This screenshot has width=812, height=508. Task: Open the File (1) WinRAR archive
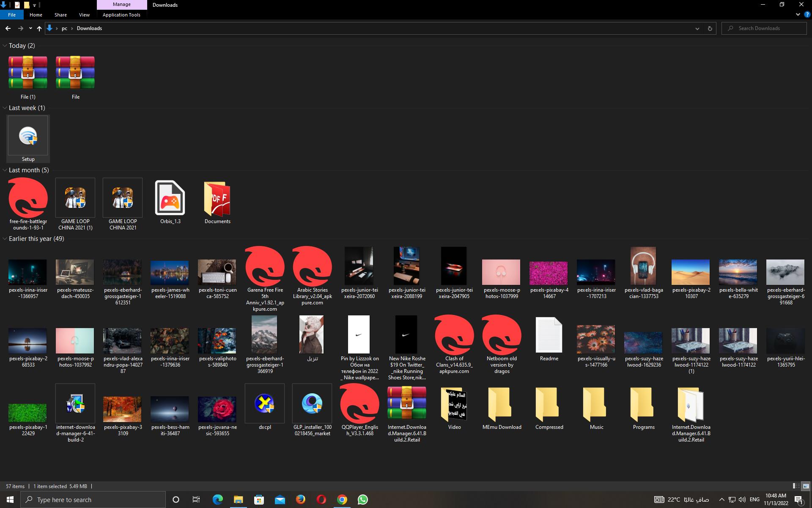(28, 73)
